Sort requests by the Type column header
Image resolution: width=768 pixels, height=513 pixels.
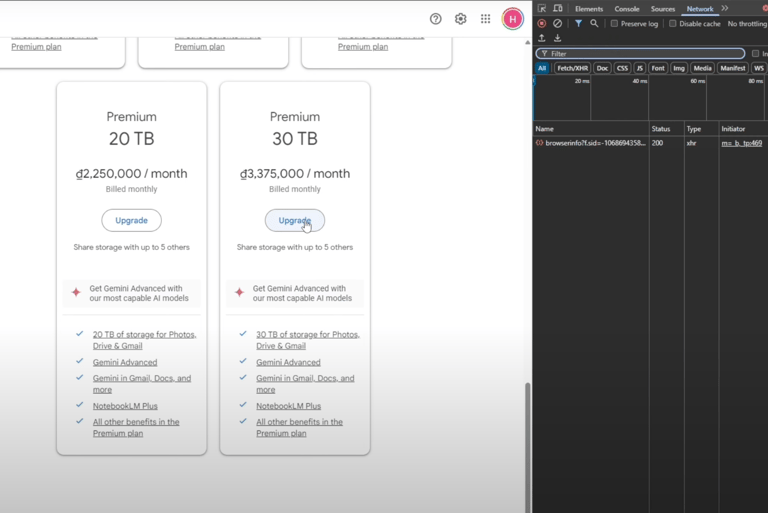click(701, 129)
